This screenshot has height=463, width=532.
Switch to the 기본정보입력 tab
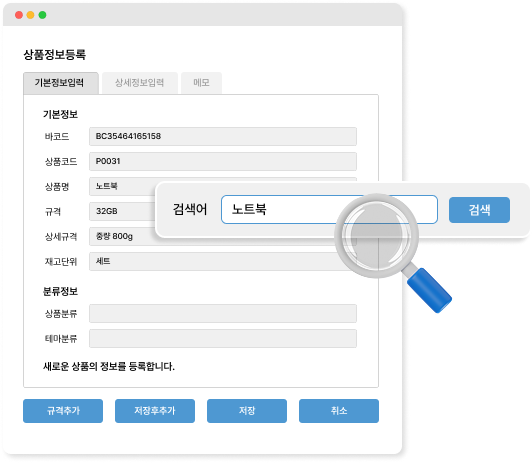click(x=61, y=83)
